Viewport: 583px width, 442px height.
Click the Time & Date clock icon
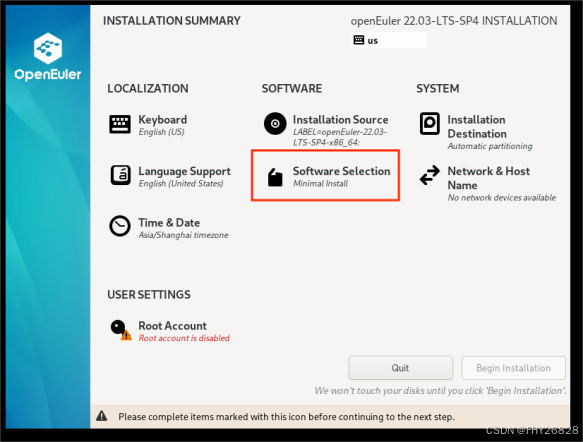coord(120,226)
